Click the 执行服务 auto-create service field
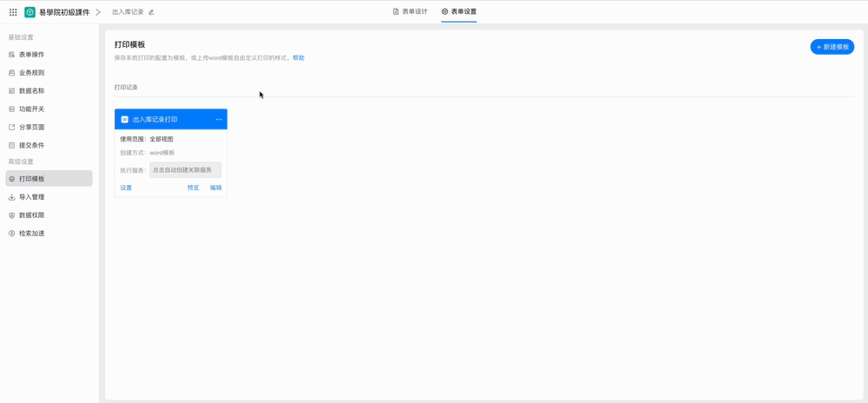Screen dimensions: 868x403 point(185,170)
